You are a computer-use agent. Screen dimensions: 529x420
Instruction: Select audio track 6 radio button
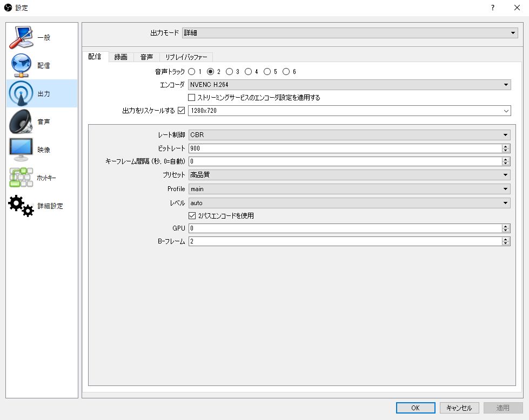(x=286, y=71)
